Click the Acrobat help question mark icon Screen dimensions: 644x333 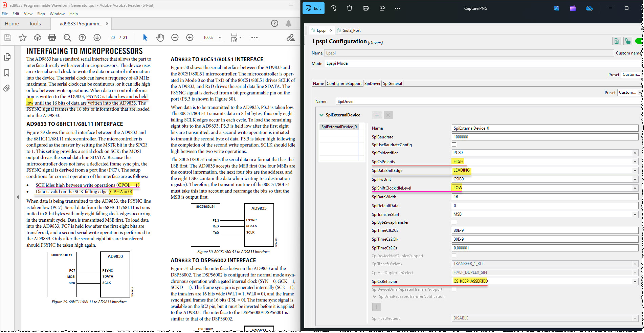274,23
